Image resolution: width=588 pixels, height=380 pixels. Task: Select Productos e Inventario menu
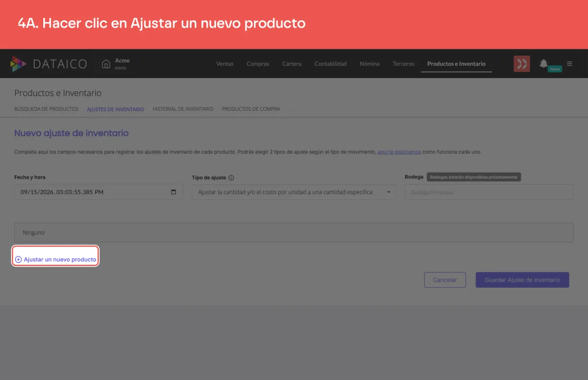pyautogui.click(x=456, y=64)
